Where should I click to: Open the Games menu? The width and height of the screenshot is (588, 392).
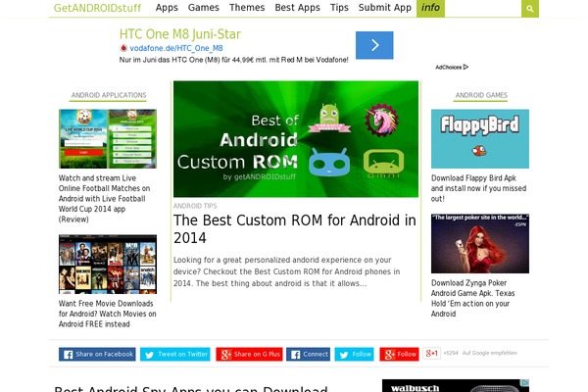click(x=203, y=8)
